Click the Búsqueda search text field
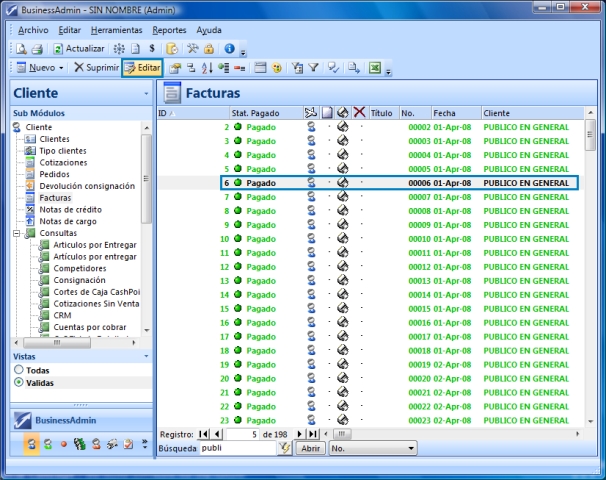This screenshot has height=480, width=606. (237, 449)
